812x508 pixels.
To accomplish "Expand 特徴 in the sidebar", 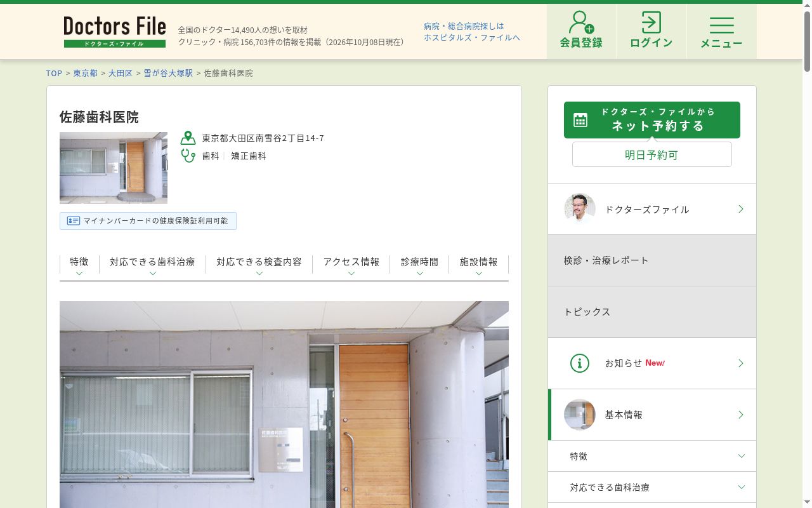I will click(x=652, y=456).
